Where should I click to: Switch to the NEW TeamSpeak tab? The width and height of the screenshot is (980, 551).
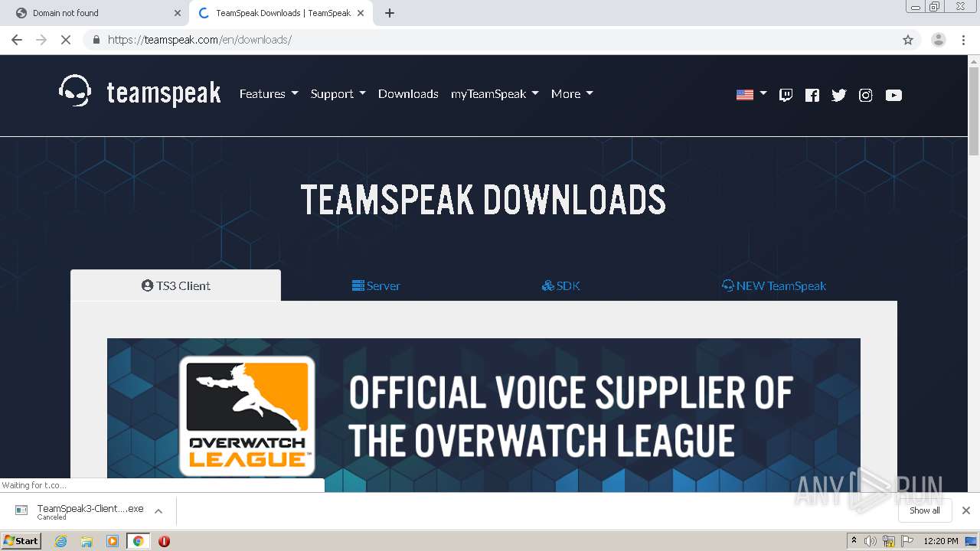[774, 285]
